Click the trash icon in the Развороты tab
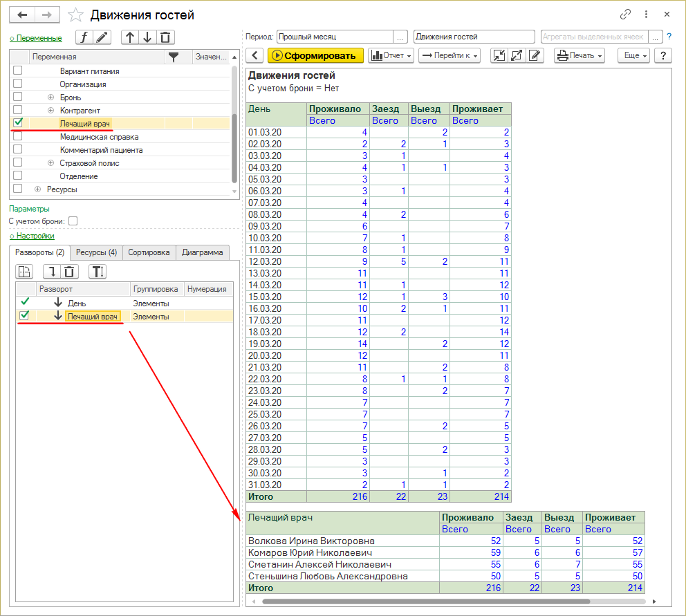Screen dimensions: 686x616 tap(69, 272)
